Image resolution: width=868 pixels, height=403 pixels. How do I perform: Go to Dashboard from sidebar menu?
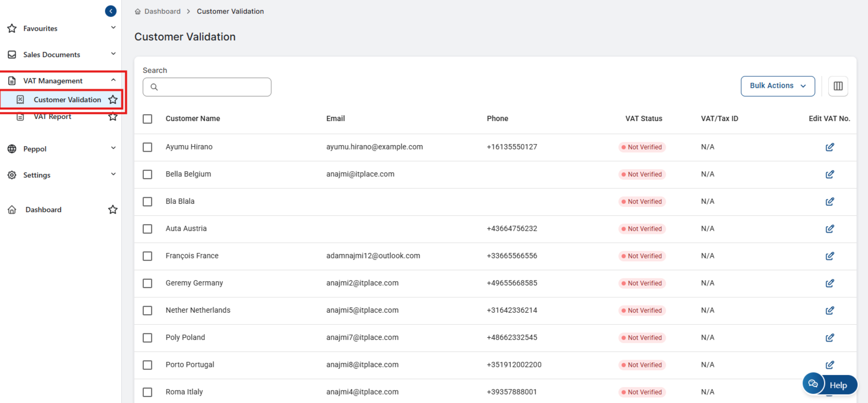point(43,210)
